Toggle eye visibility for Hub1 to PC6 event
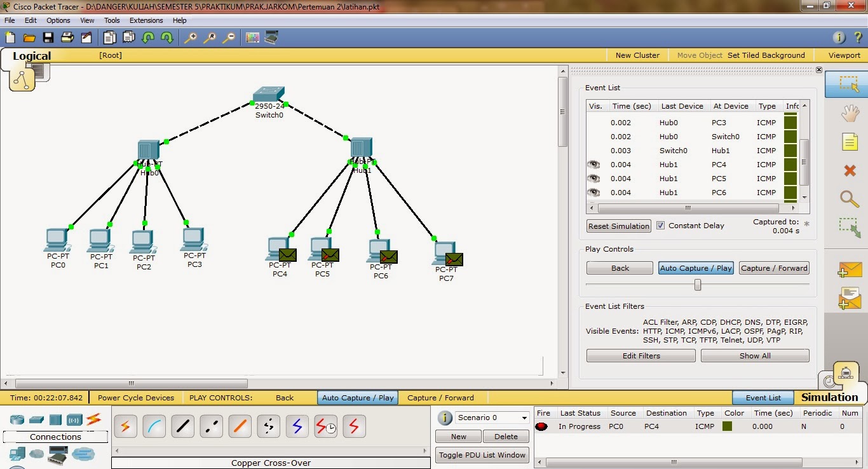Viewport: 868px width, 469px height. click(593, 193)
